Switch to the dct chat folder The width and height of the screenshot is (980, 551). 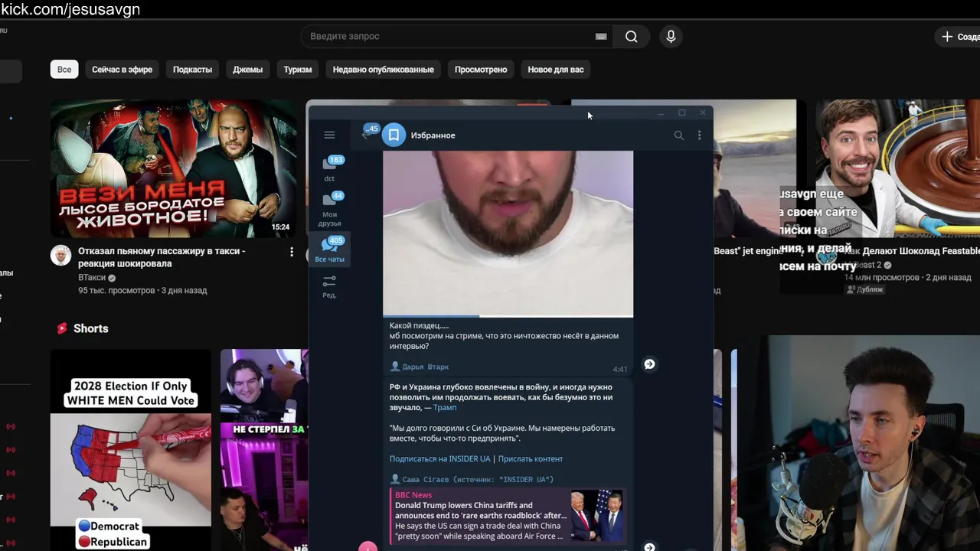click(329, 169)
